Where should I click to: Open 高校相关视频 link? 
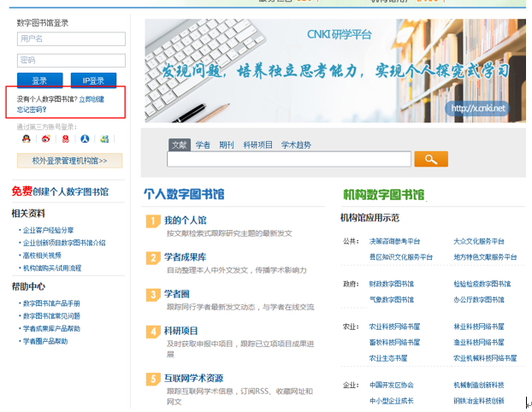(x=42, y=256)
